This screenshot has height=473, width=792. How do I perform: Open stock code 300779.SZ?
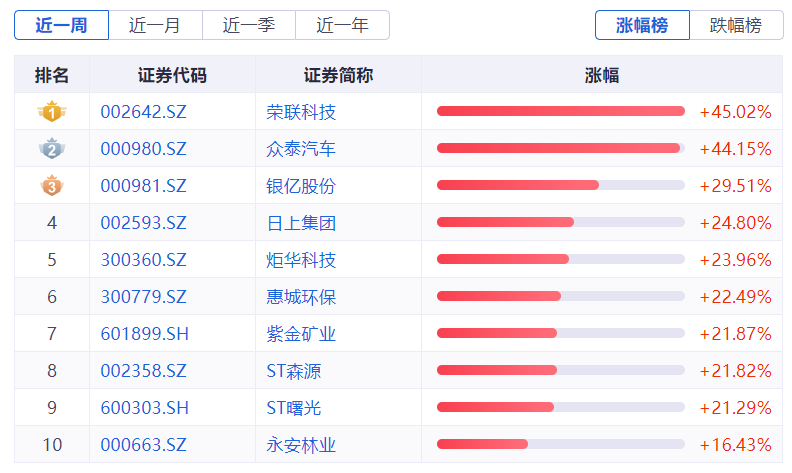click(143, 297)
